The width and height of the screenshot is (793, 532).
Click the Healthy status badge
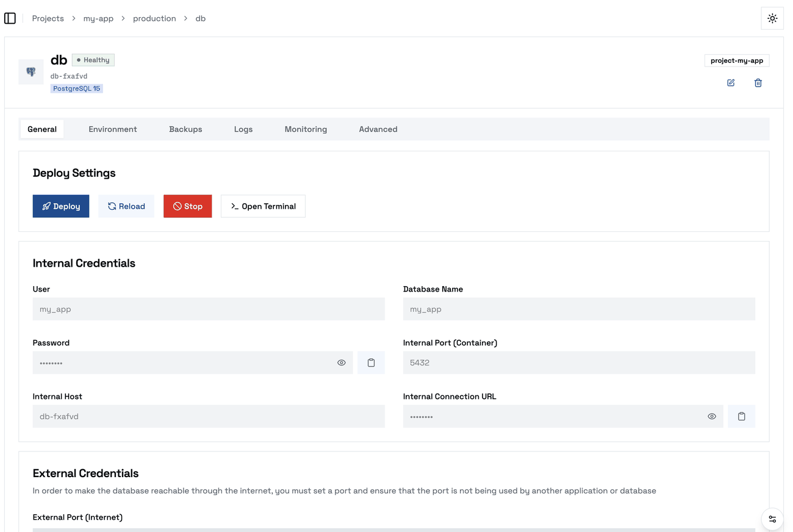[93, 60]
